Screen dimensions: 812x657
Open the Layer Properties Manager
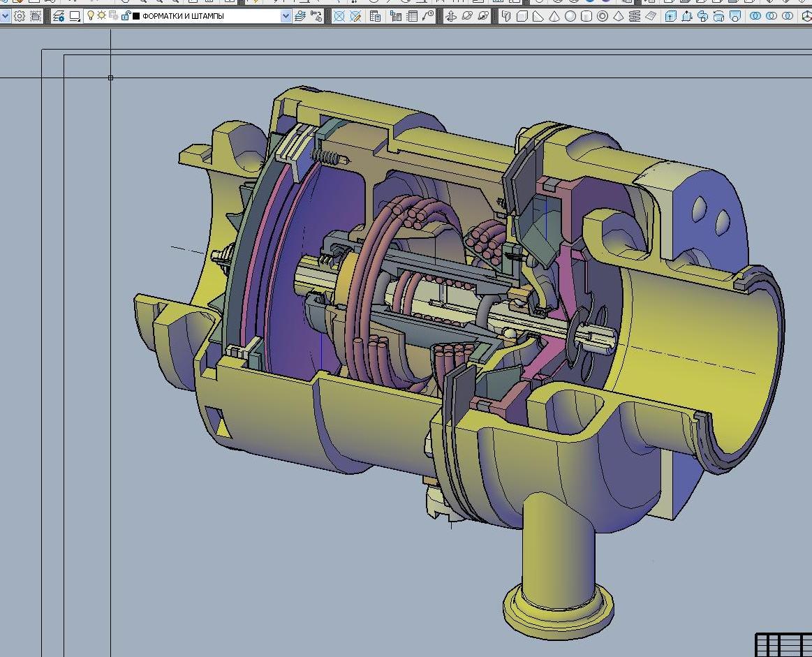[59, 16]
